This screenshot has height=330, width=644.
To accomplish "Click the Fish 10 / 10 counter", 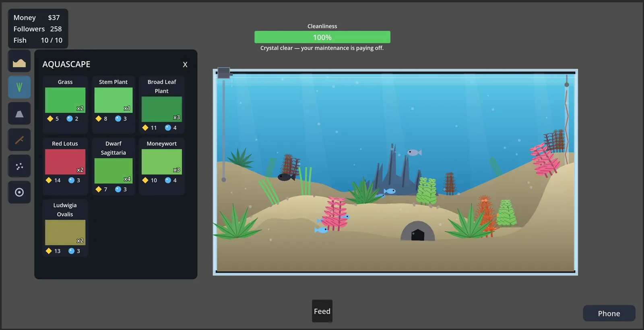I will (x=38, y=40).
